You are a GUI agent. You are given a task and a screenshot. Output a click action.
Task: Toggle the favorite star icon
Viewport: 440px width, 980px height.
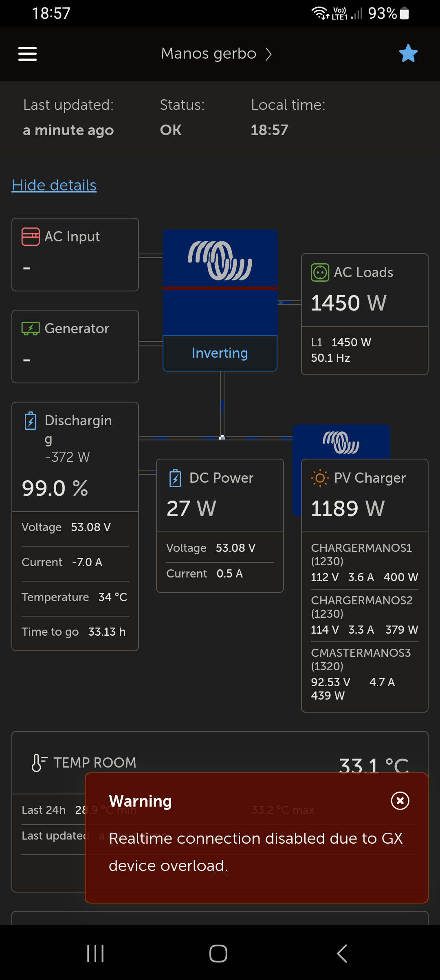tap(408, 53)
